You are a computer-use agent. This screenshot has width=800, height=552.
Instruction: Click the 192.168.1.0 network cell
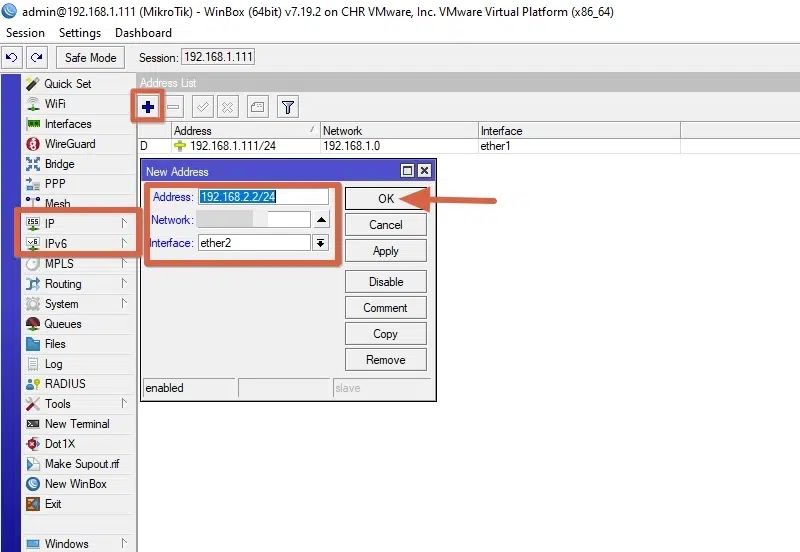399,146
